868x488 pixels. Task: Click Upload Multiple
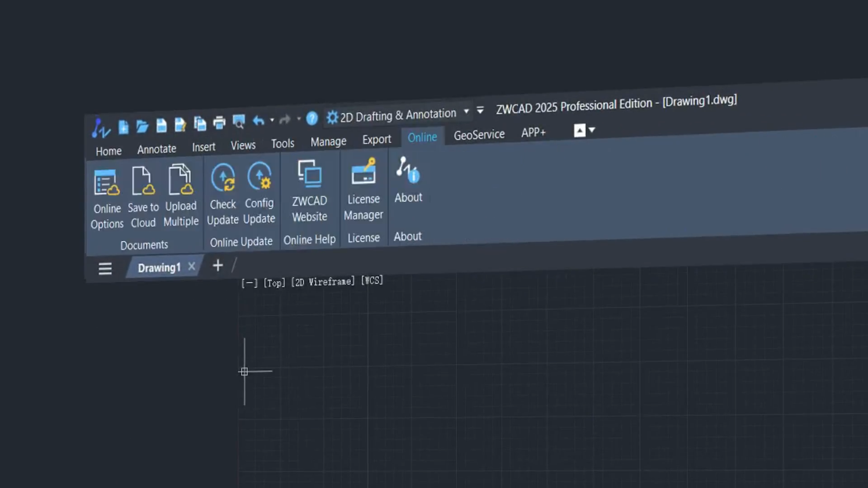181,196
